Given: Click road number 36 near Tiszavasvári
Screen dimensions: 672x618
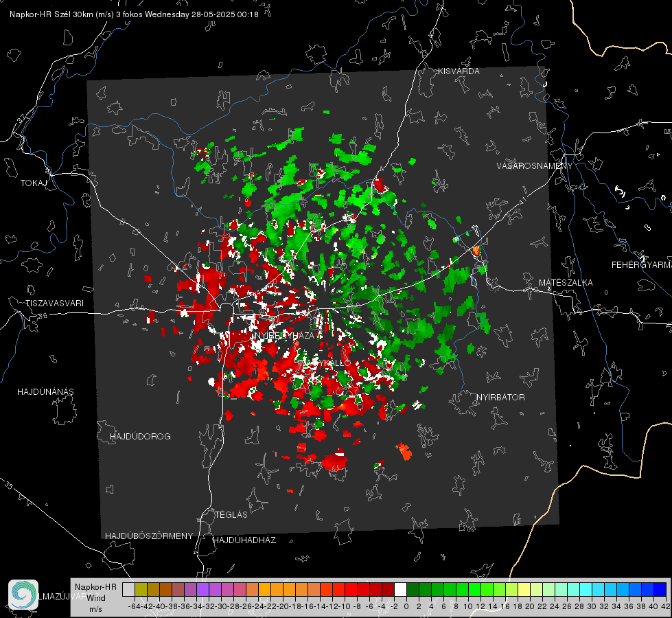Looking at the screenshot, I should [x=43, y=316].
